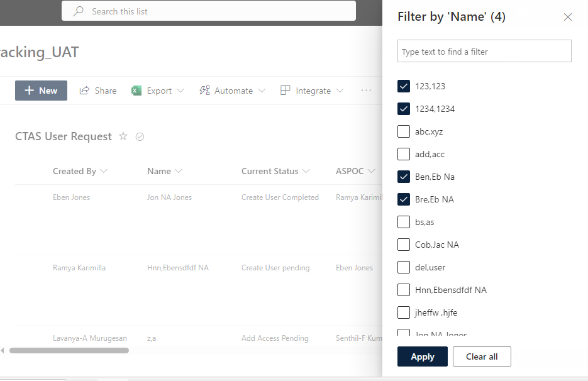Screen dimensions: 588x381
Task: Open the Name column dropdown
Action: coord(180,171)
